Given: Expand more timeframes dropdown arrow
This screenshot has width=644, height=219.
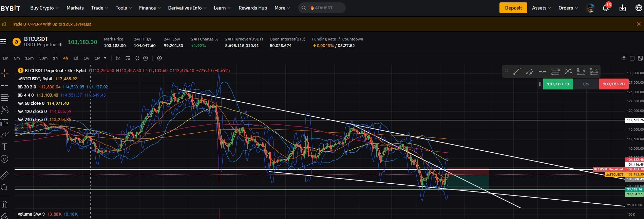Looking at the screenshot, I should (105, 58).
